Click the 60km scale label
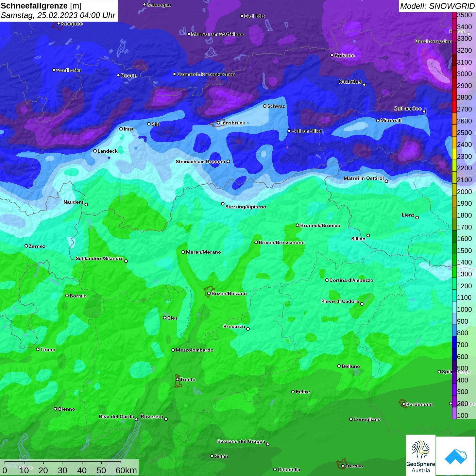The image size is (476, 476). pyautogui.click(x=126, y=470)
